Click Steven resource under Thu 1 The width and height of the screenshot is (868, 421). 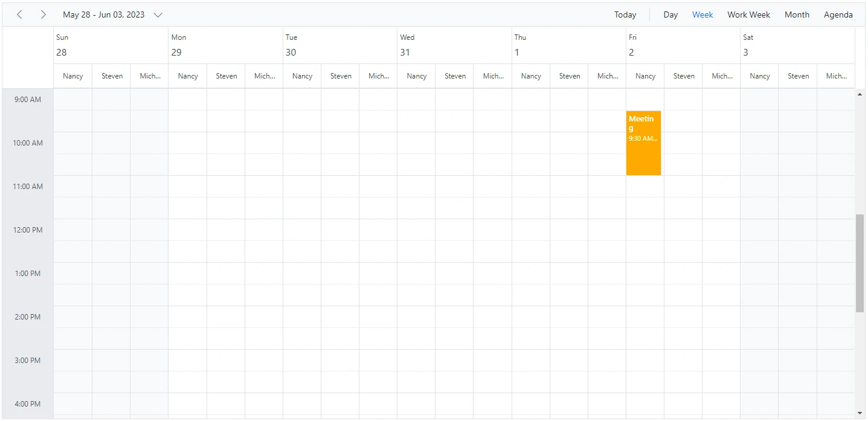570,76
